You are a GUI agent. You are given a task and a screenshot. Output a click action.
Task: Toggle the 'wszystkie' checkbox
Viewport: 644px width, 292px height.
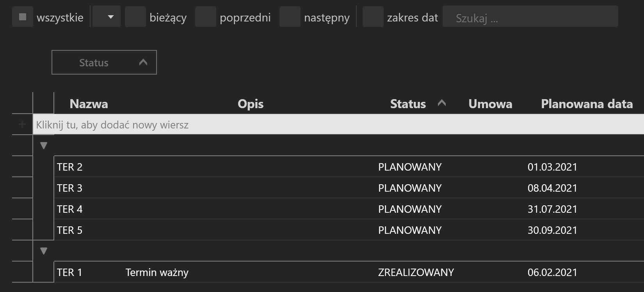(23, 17)
